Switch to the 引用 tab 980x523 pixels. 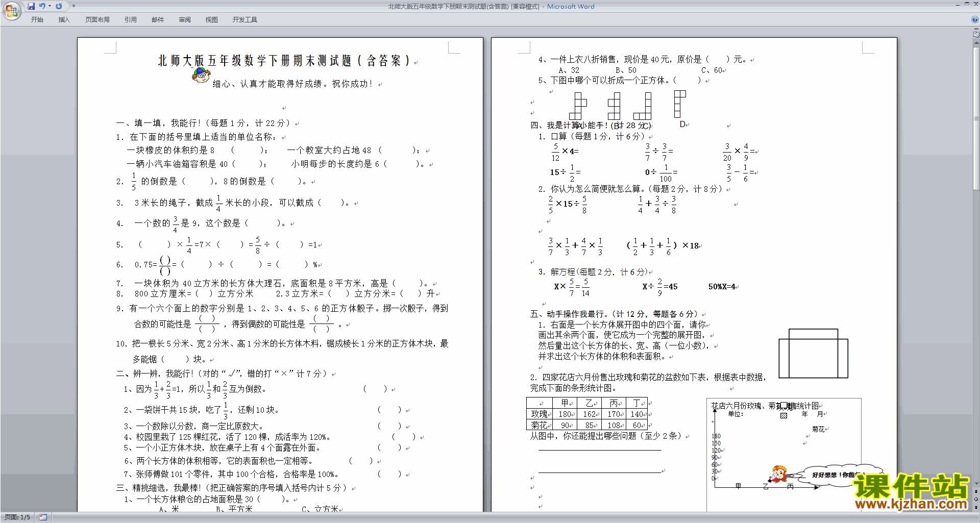point(130,20)
